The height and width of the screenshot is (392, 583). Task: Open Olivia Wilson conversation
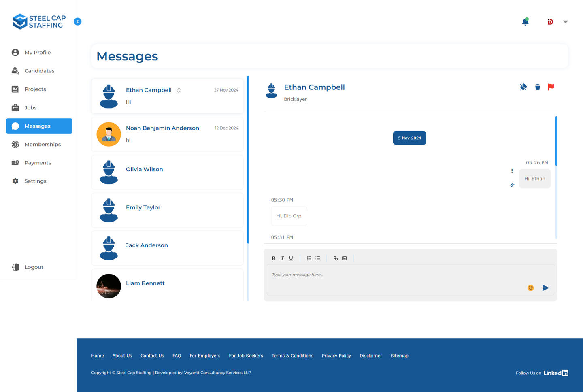click(167, 172)
